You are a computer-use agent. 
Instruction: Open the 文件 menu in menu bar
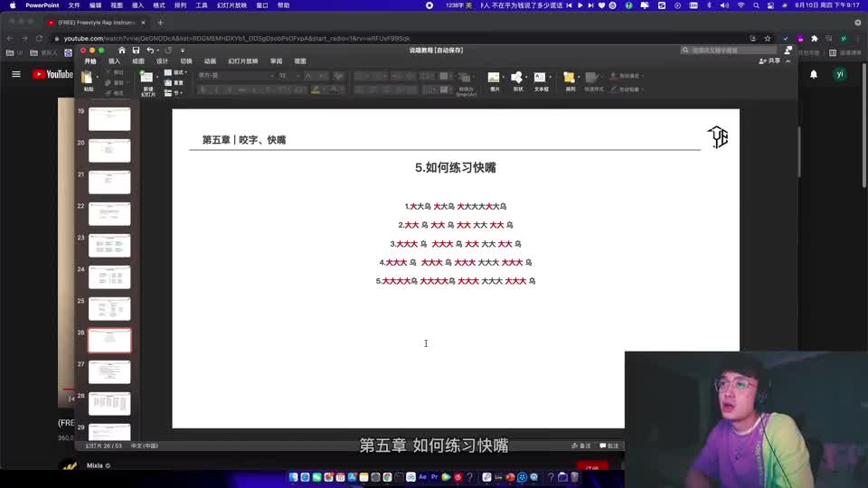(x=73, y=5)
